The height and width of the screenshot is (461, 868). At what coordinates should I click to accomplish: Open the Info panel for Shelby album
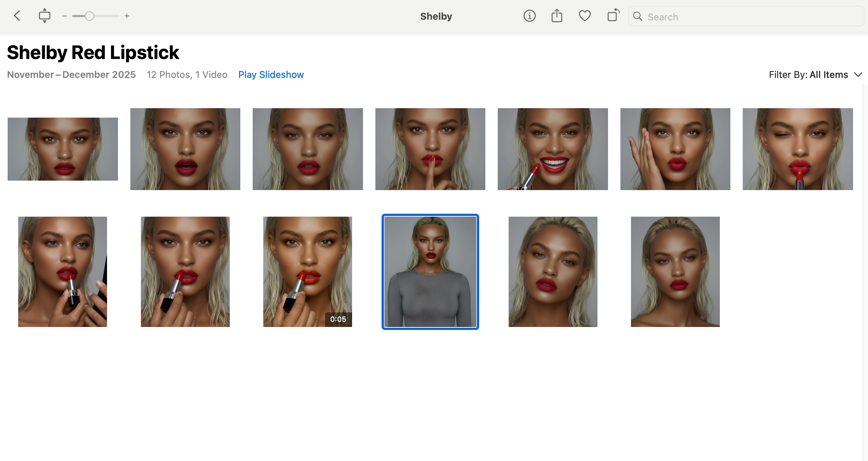[x=529, y=16]
